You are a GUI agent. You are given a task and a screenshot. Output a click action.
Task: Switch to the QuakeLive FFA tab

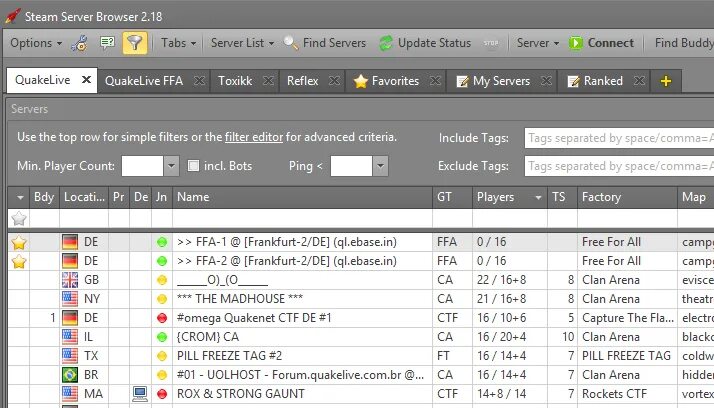tap(144, 81)
